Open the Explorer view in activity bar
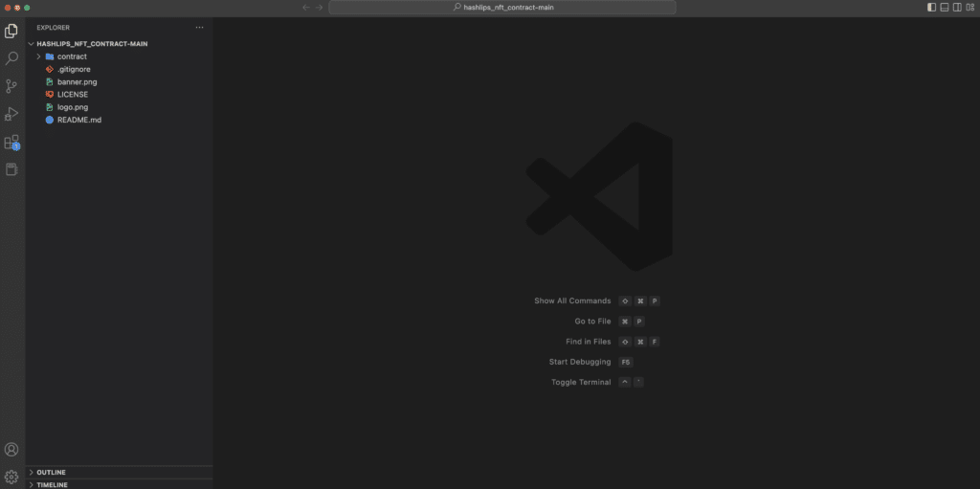The width and height of the screenshot is (980, 489). tap(11, 32)
